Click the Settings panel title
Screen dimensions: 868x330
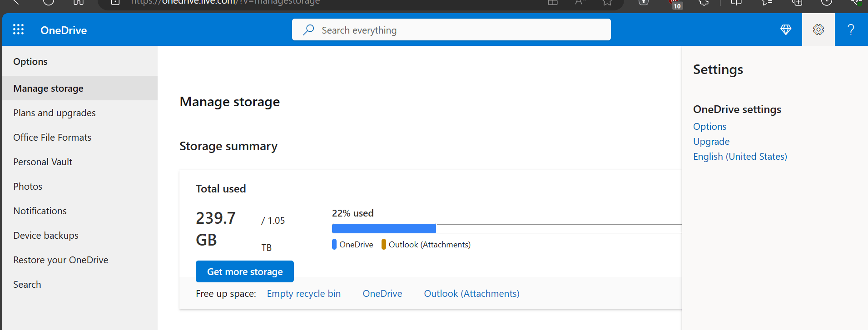(x=718, y=69)
